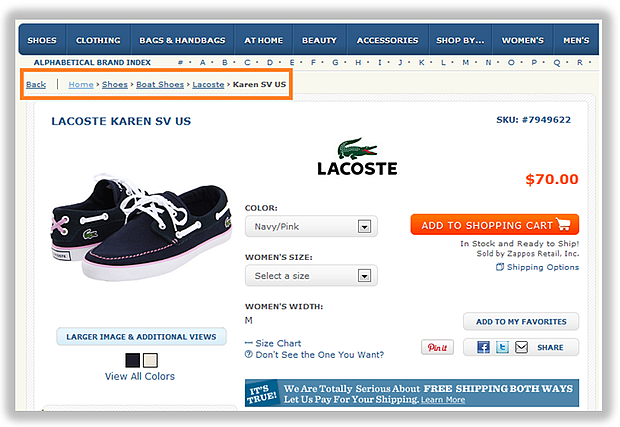620x427 pixels.
Task: Click Shipping Options link
Action: tap(542, 267)
